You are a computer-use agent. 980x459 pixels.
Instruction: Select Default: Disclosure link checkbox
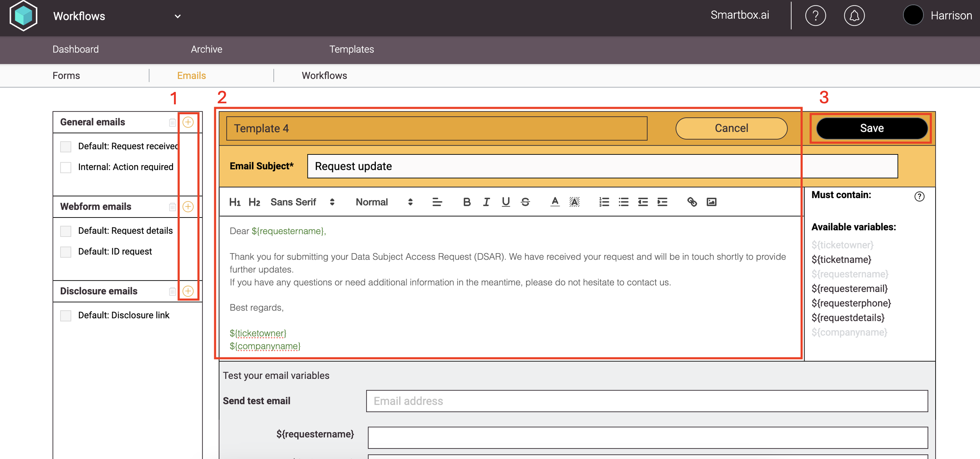click(66, 316)
